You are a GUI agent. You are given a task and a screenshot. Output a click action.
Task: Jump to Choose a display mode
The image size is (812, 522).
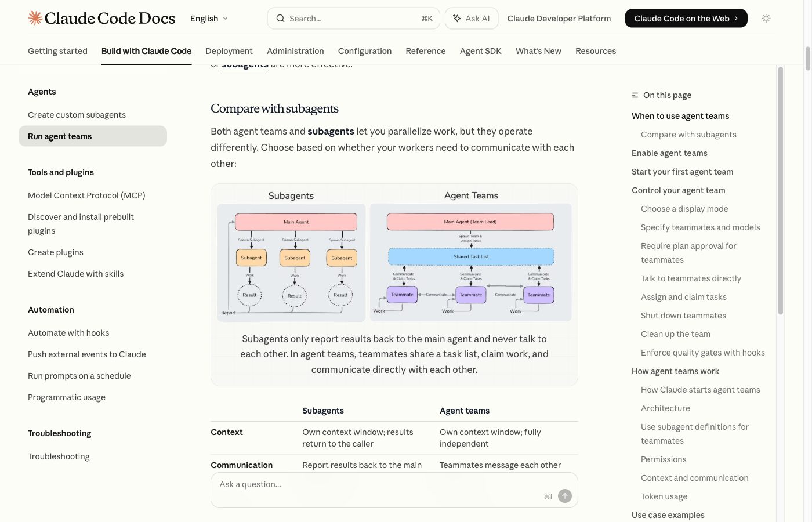(x=684, y=209)
